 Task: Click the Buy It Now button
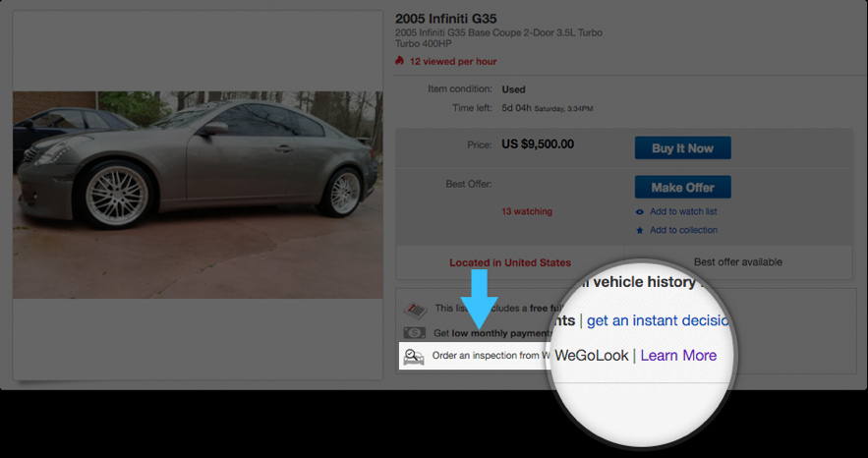pos(682,148)
